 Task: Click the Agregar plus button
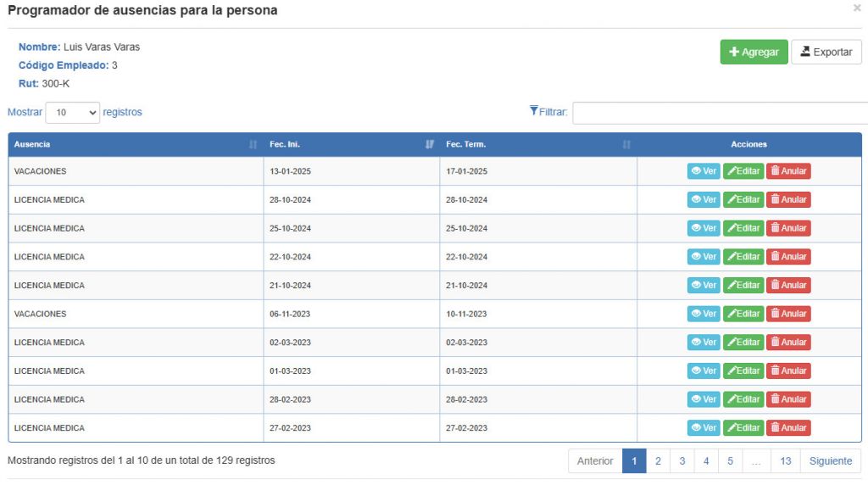point(754,52)
